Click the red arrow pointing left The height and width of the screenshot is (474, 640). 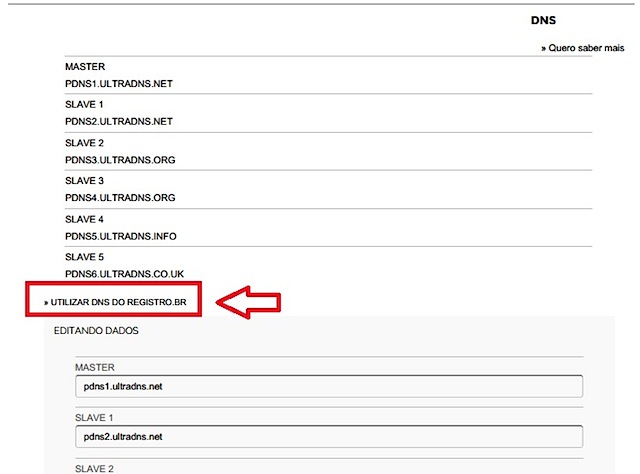click(x=250, y=301)
